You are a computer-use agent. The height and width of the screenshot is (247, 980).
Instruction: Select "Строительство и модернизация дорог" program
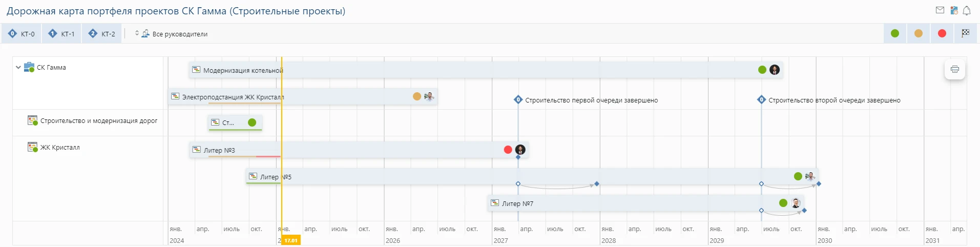[98, 121]
